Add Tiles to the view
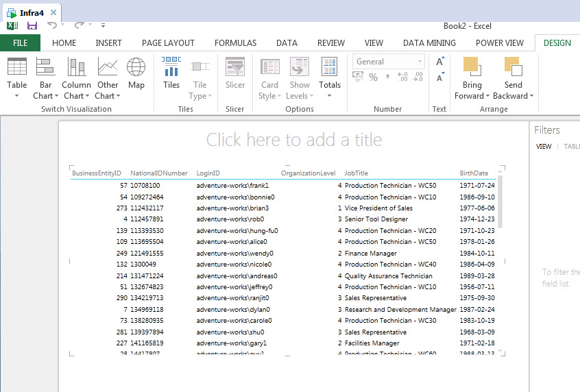This screenshot has height=392, width=580. click(171, 73)
